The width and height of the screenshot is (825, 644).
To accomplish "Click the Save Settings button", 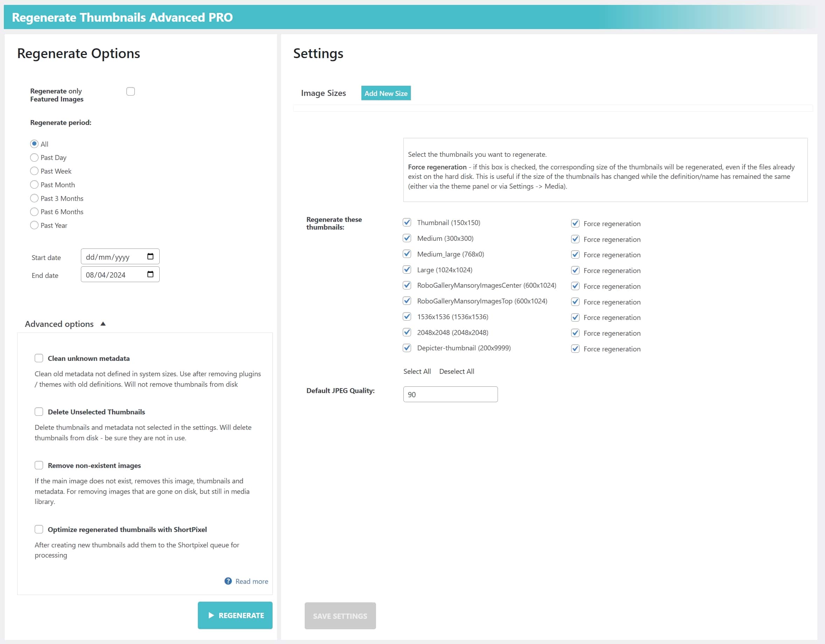I will pos(340,616).
